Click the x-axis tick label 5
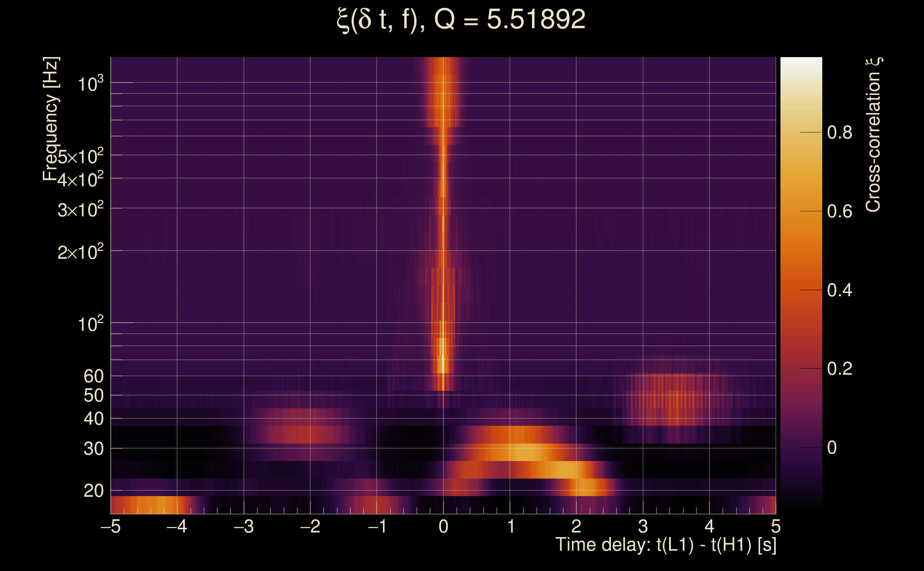 [775, 526]
